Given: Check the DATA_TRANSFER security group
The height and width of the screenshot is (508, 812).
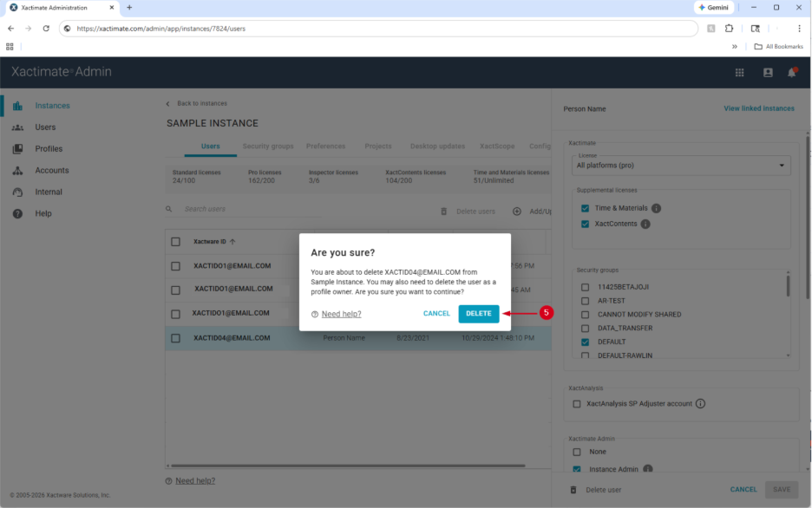Looking at the screenshot, I should [586, 329].
